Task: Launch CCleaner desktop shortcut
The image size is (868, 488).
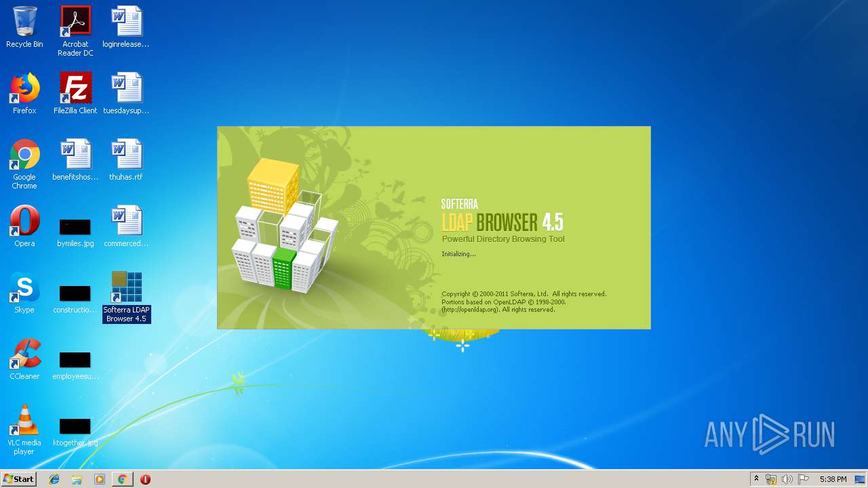Action: (24, 359)
